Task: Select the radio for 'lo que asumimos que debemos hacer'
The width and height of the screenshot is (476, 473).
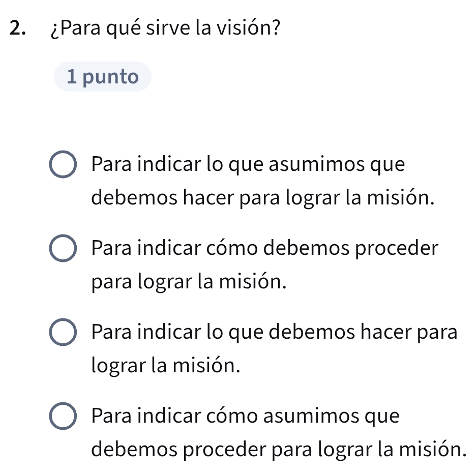Action: 64,165
